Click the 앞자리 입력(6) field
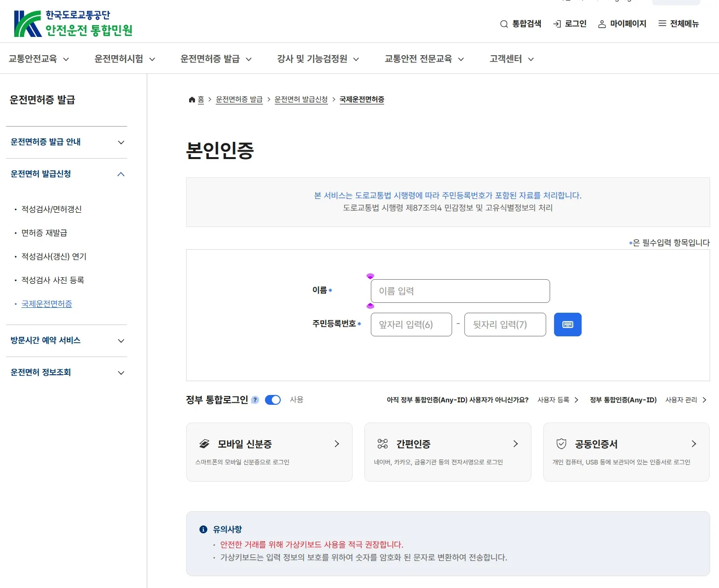The image size is (719, 588). tap(411, 325)
